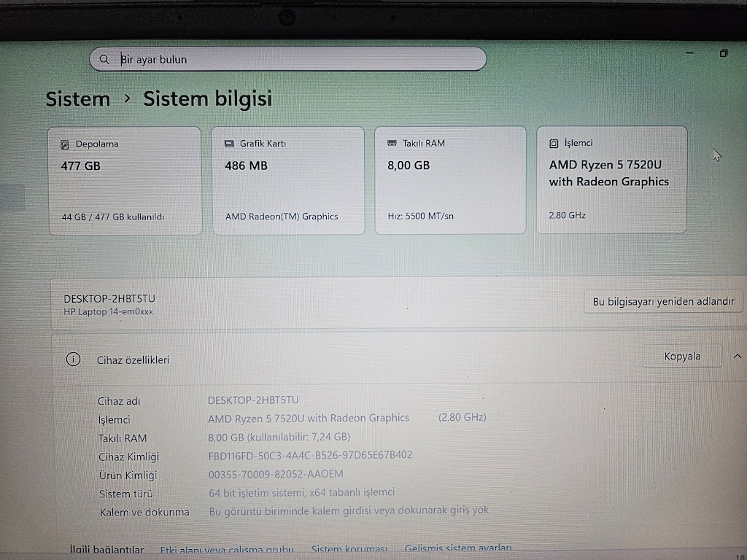Click 'Bu bilgisayarı yeniden adlandır' button

(663, 301)
